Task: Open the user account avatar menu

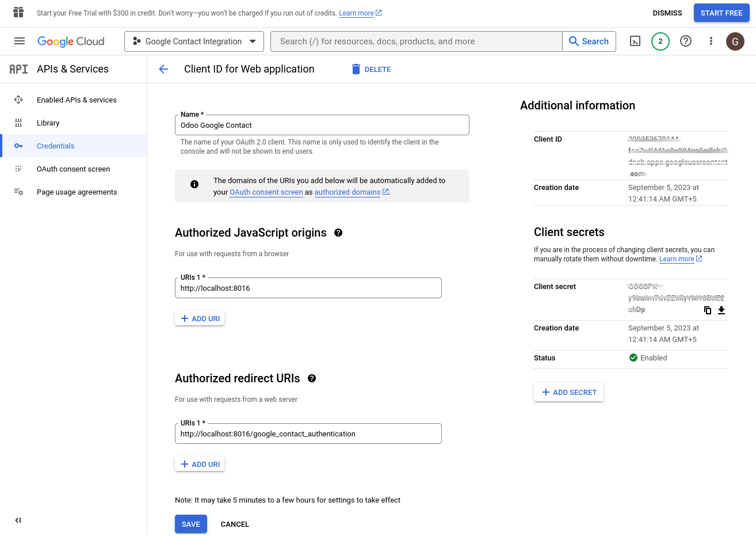Action: click(735, 41)
